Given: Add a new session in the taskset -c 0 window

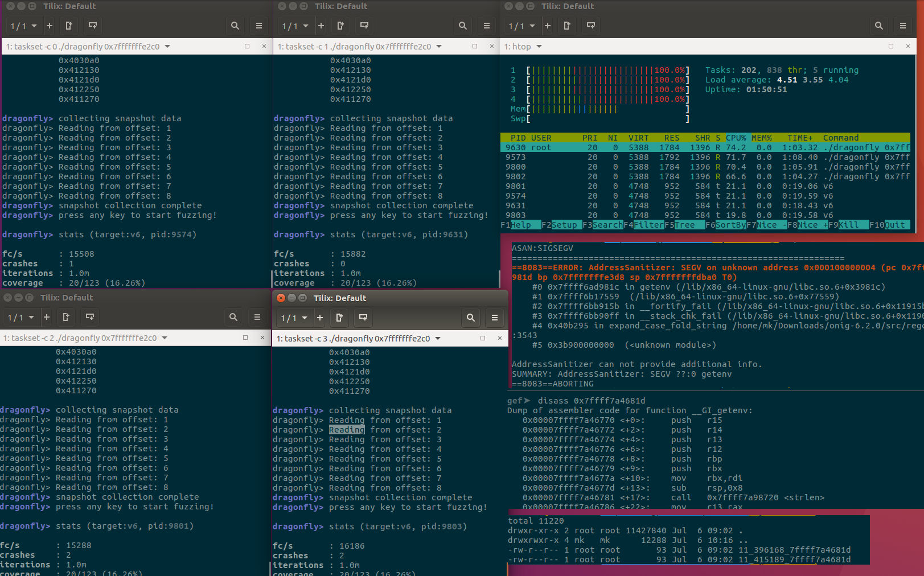Looking at the screenshot, I should (50, 26).
